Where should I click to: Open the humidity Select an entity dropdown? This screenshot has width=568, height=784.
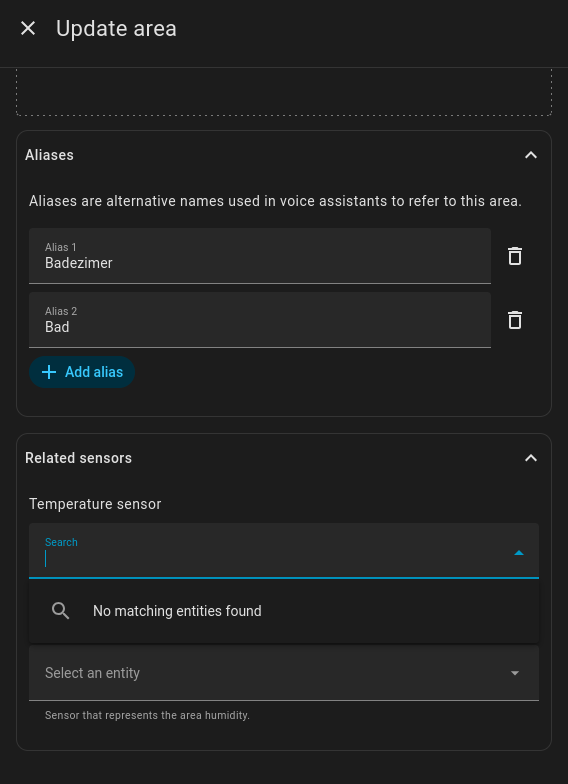tap(284, 673)
